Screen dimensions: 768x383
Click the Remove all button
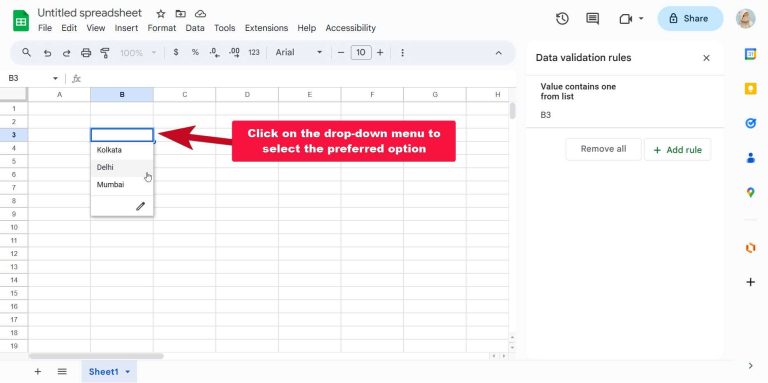(x=603, y=149)
